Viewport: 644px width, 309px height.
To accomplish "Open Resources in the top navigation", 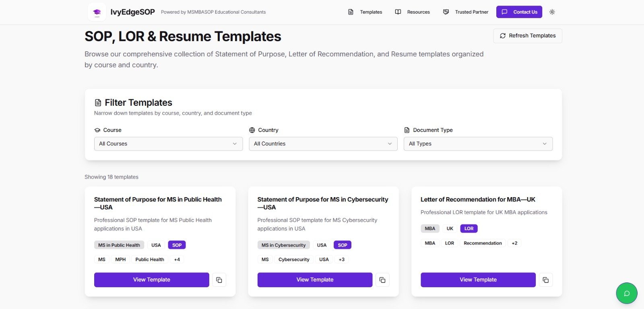I will tap(418, 12).
